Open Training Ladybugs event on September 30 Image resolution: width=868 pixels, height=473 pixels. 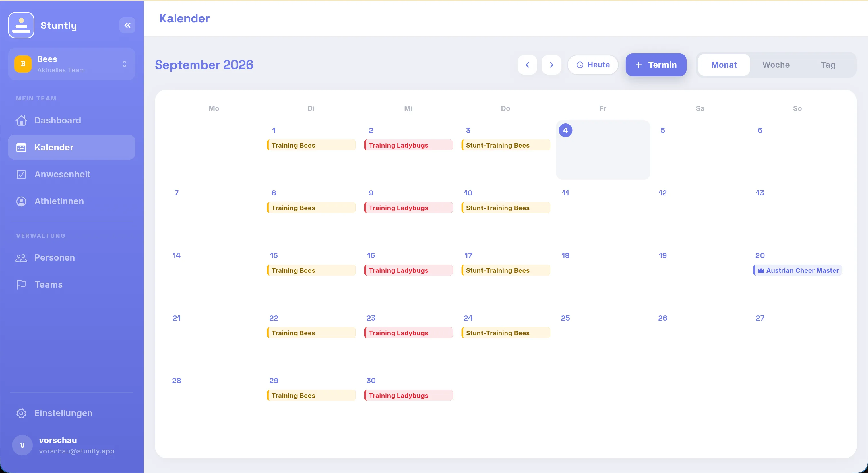tap(408, 396)
